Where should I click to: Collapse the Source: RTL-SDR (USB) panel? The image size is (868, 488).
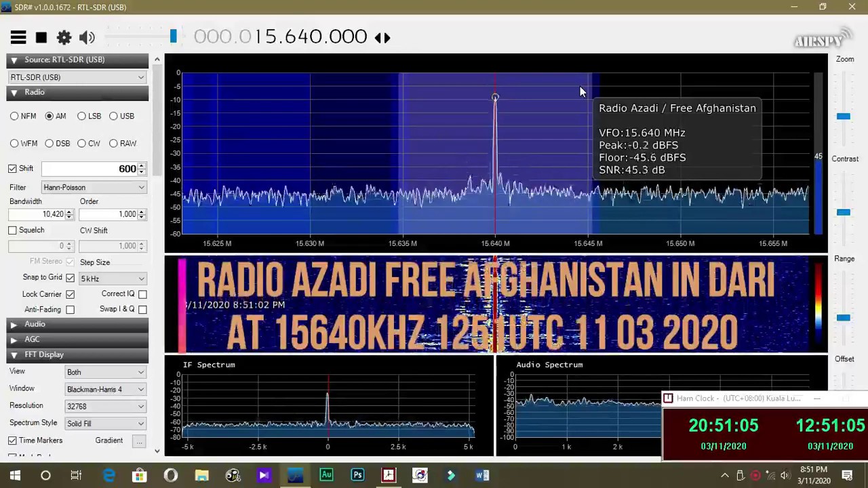point(14,60)
